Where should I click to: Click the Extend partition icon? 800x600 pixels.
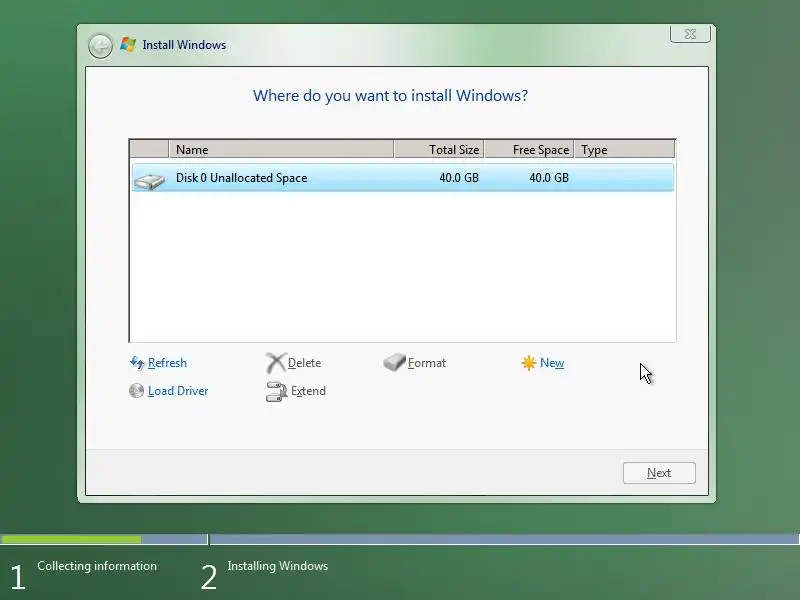point(276,391)
